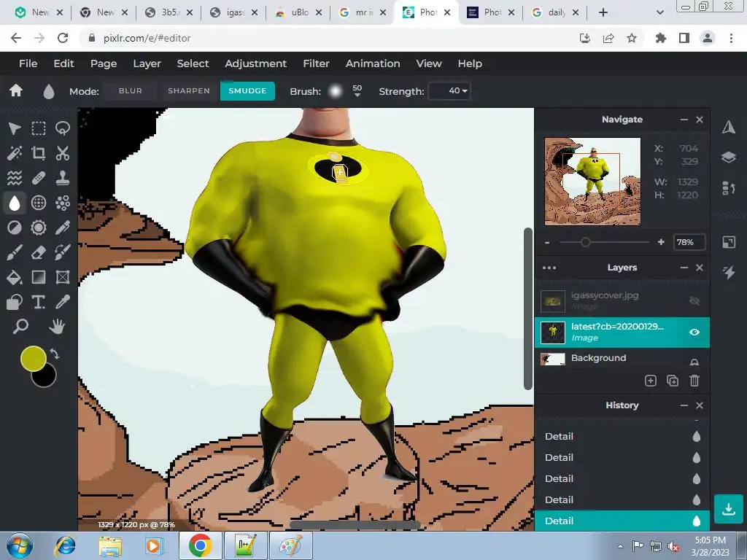Select the Brush paint tool
The height and width of the screenshot is (560, 747).
click(x=15, y=252)
